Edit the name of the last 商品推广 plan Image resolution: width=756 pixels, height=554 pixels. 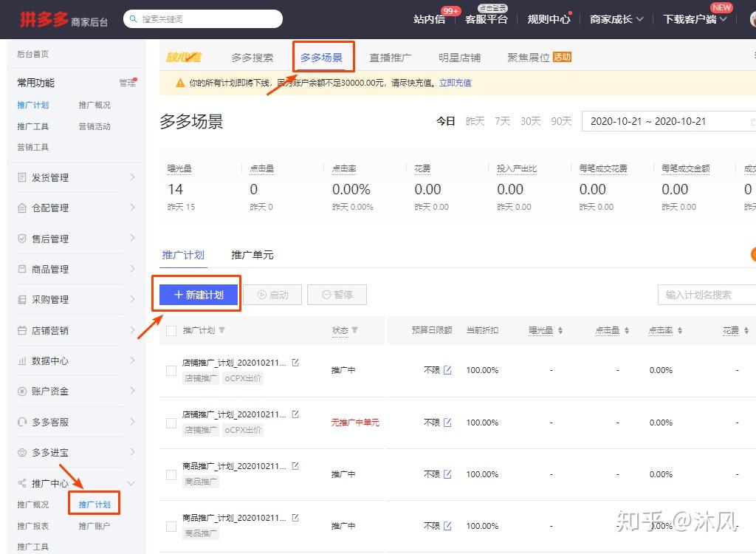pos(295,517)
